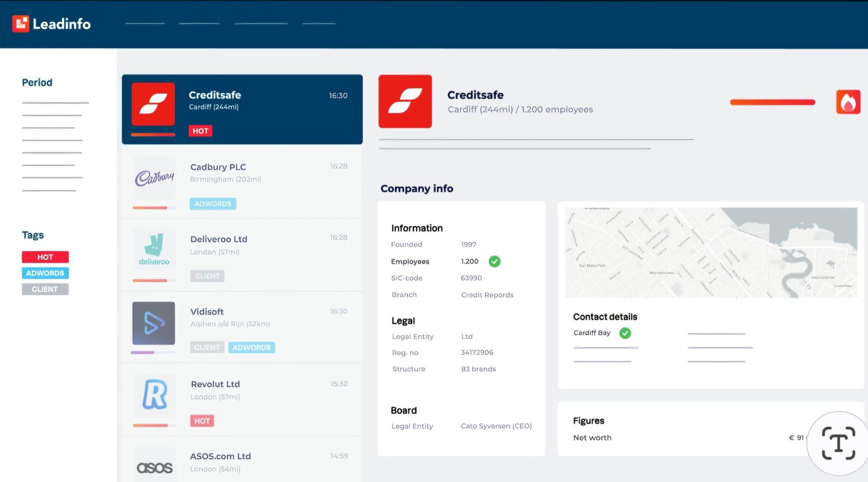
Task: Click the Vidisoft play logo
Action: click(153, 323)
